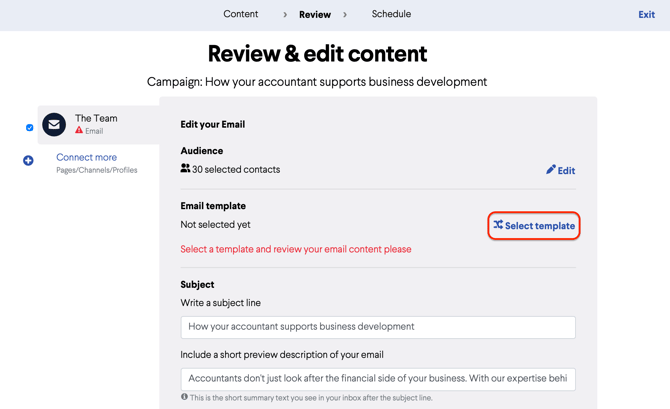
Task: Go to the Content step
Action: (240, 14)
